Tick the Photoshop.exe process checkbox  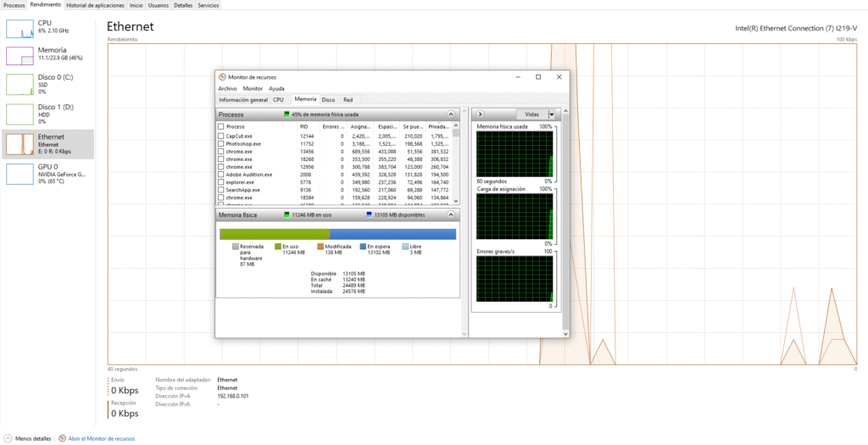click(x=220, y=144)
